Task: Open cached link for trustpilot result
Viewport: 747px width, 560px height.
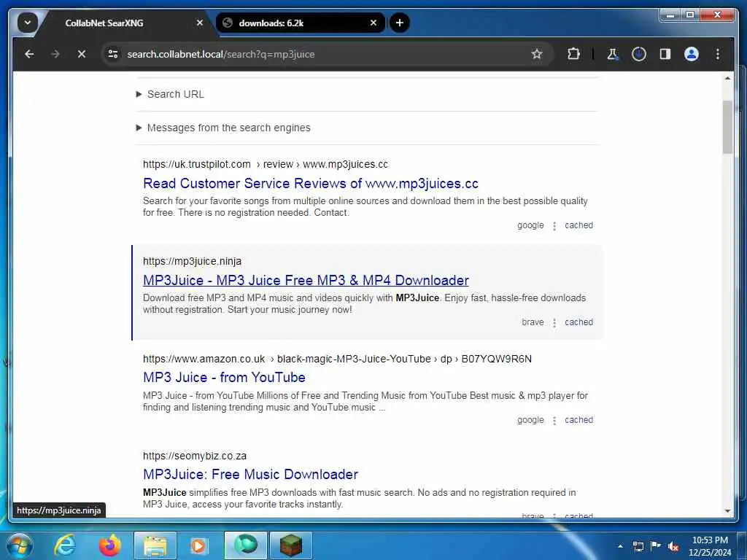Action: [578, 225]
